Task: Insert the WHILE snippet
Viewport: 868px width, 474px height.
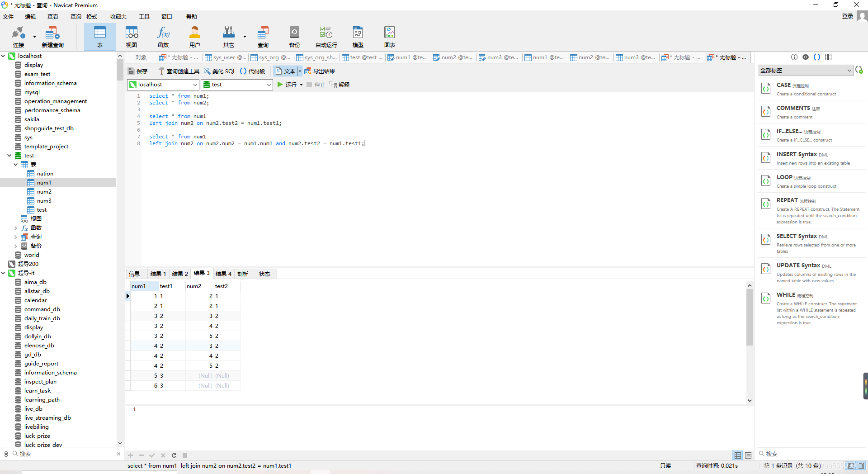Action: coord(811,308)
